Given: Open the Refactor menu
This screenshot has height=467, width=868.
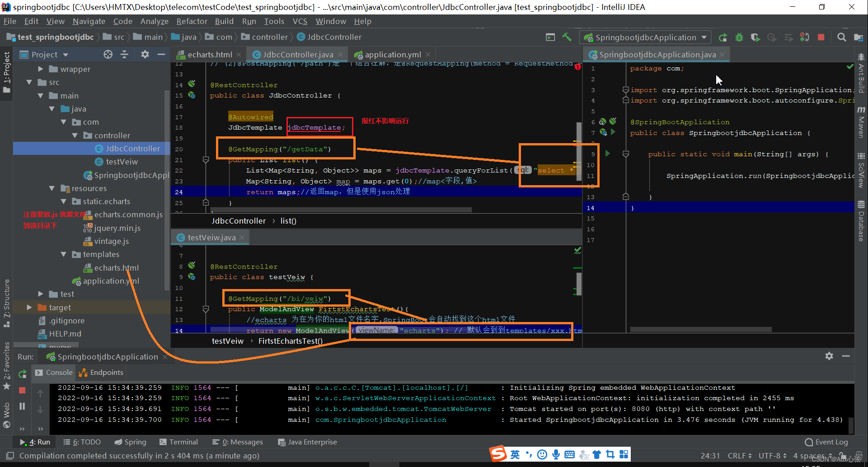Looking at the screenshot, I should click(x=192, y=21).
